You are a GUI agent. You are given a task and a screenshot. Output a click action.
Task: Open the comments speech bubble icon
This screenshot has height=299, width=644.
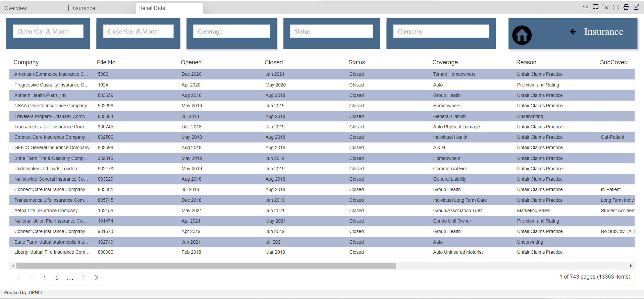point(596,7)
